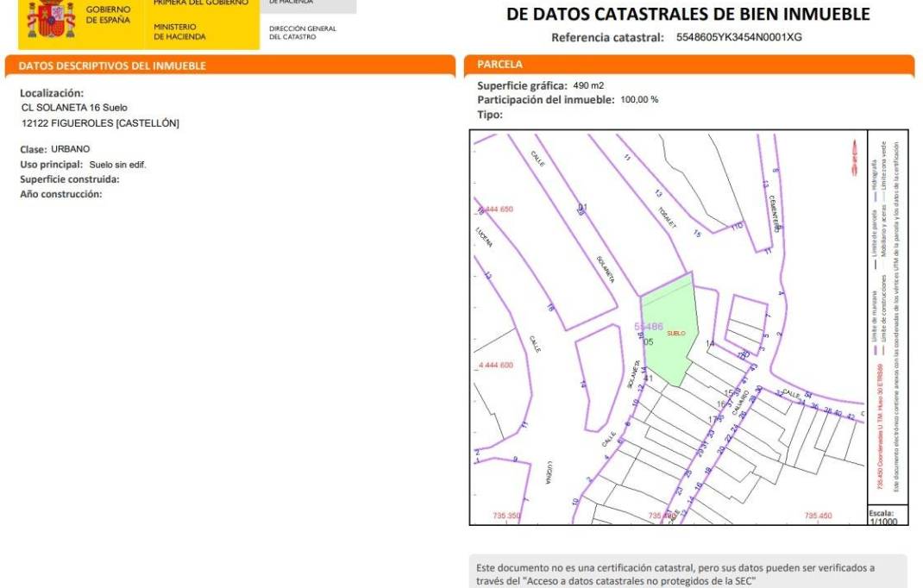Click the red SUELO label inside the parcel
The height and width of the screenshot is (588, 923).
tap(676, 333)
